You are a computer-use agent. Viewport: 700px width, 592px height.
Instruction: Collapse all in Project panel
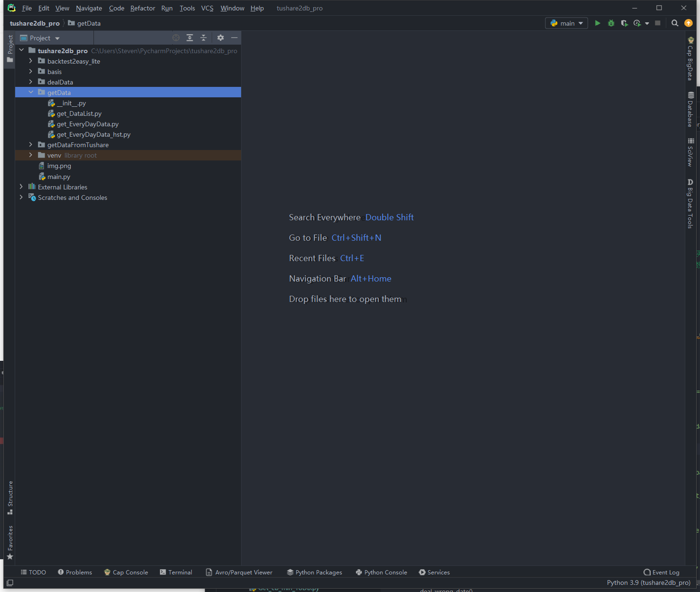(204, 38)
